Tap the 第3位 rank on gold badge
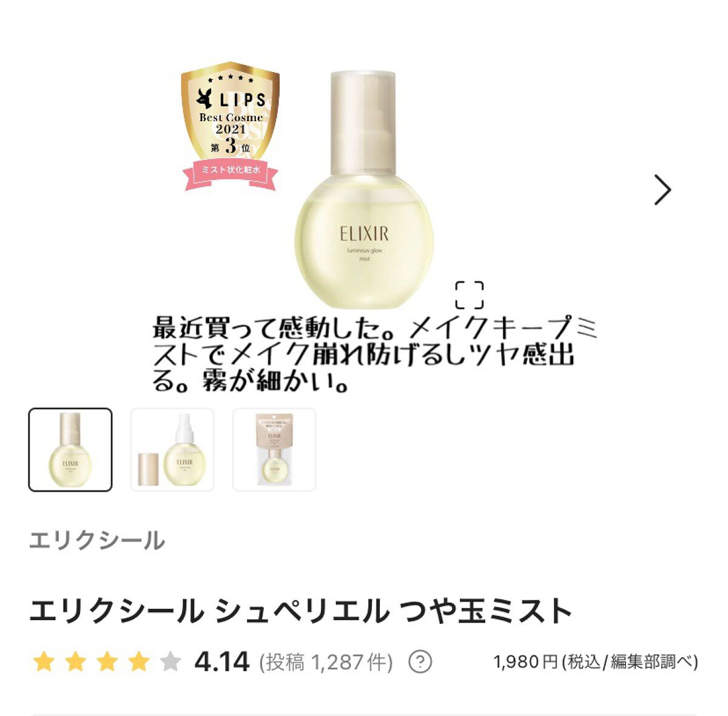 (x=231, y=146)
